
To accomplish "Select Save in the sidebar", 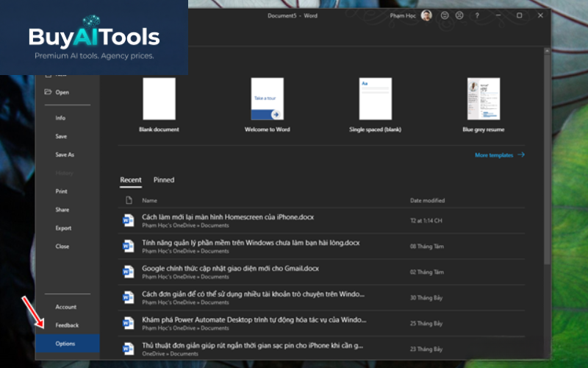I will tap(61, 136).
